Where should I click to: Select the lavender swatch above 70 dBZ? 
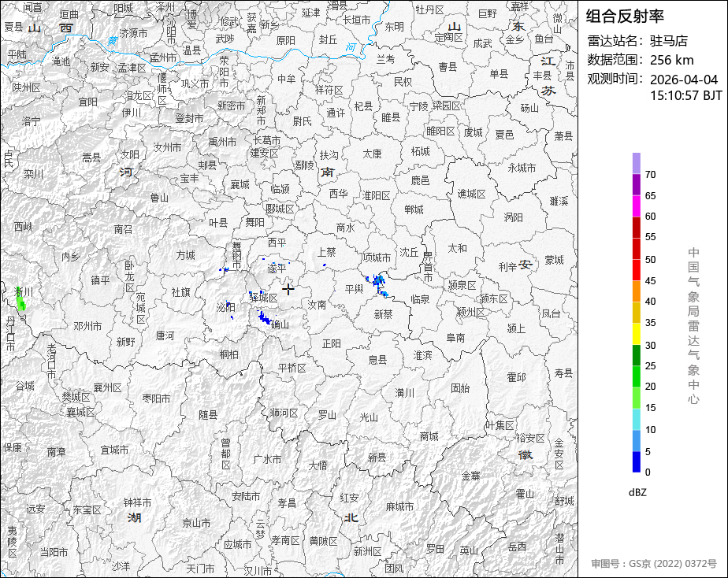point(636,163)
